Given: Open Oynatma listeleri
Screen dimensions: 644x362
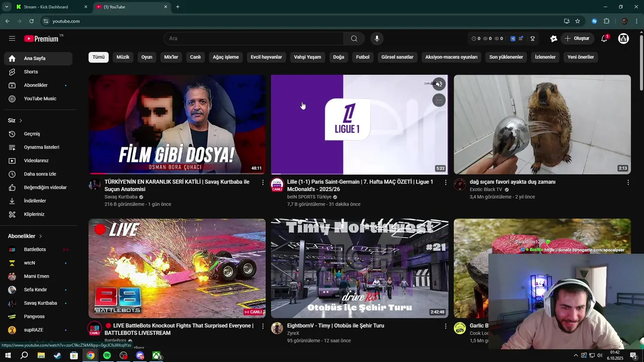Looking at the screenshot, I should (38, 147).
